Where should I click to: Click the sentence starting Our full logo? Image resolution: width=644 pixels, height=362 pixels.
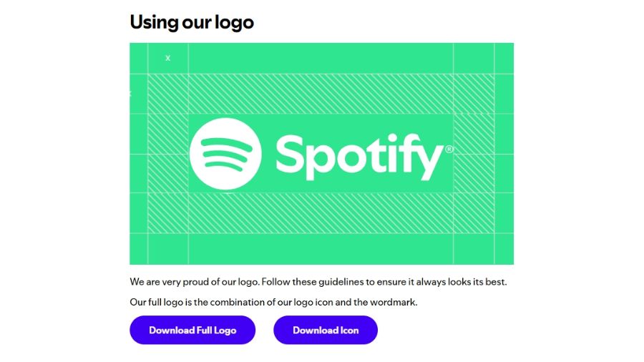[273, 303]
